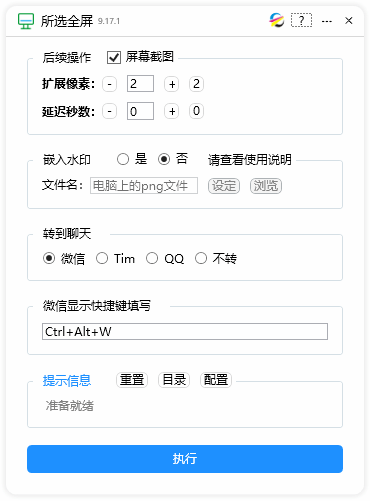Screen dimensions: 370x501
Task: Increase 延迟秒数 with the plus button
Action: click(x=172, y=111)
